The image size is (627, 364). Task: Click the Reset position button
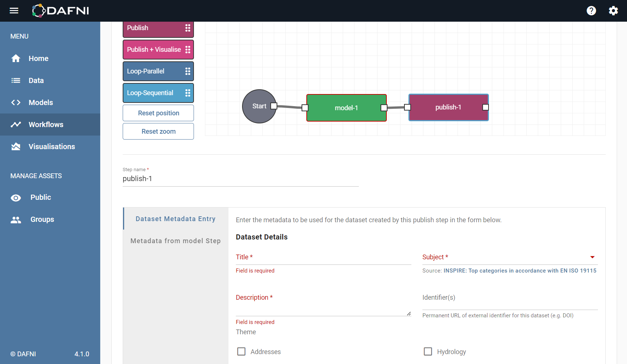[158, 113]
